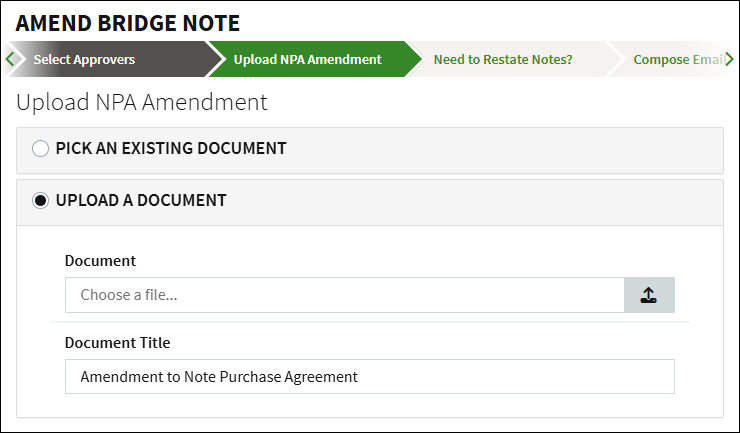This screenshot has width=740, height=433.
Task: Click the Document field label
Action: click(x=100, y=261)
